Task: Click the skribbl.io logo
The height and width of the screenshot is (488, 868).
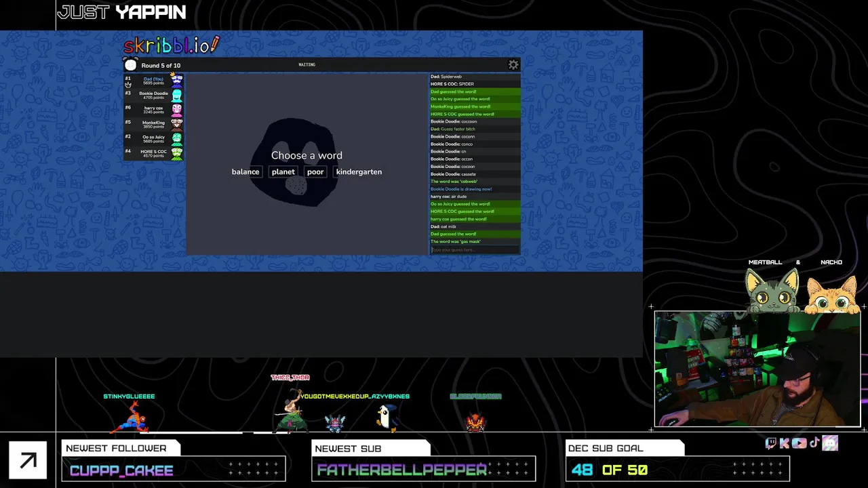Action: 172,45
